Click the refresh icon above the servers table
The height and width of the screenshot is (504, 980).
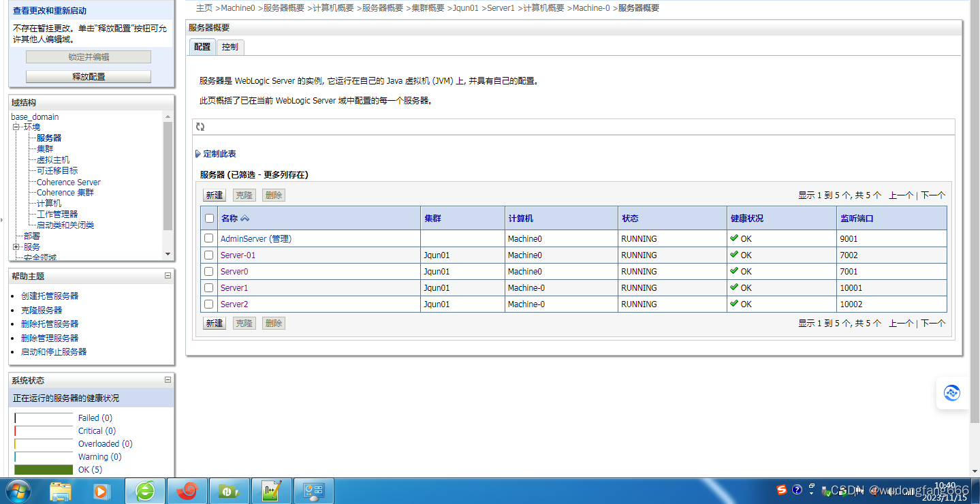pos(200,127)
